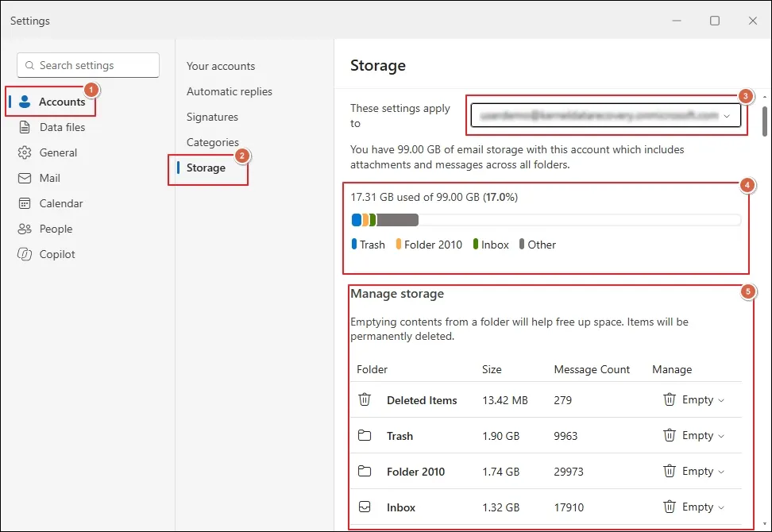Viewport: 772px width, 532px height.
Task: Maximize the Settings window
Action: 714,21
